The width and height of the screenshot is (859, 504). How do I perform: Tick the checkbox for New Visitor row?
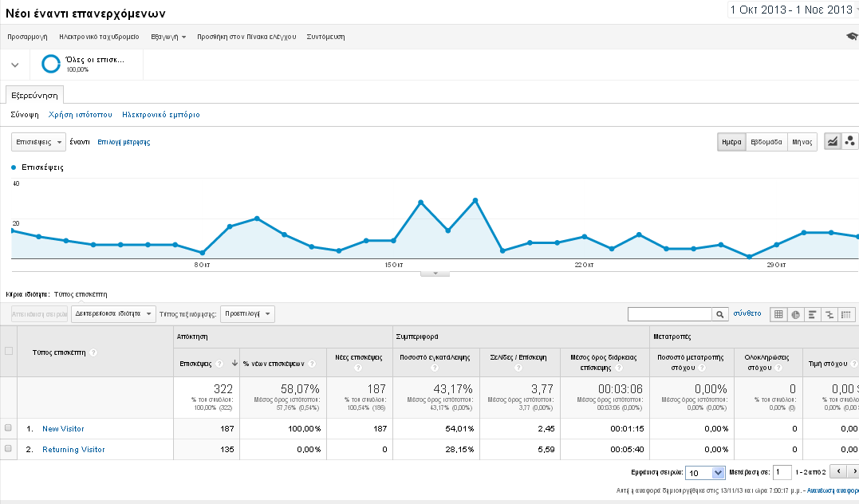(x=8, y=428)
